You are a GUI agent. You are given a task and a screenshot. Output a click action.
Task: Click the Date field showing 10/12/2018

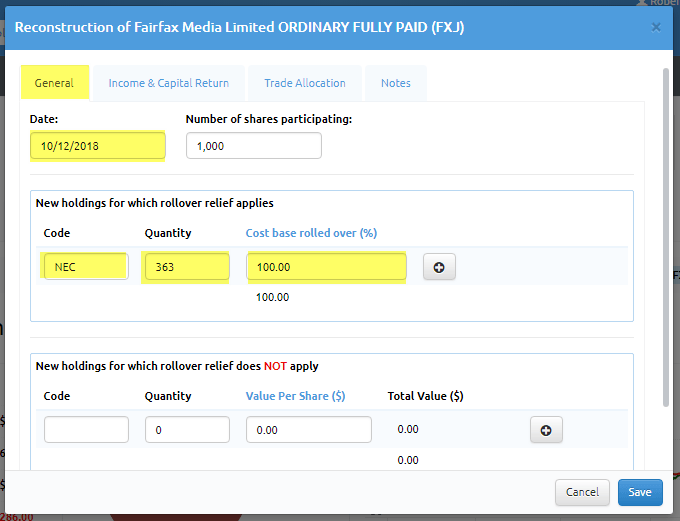click(x=98, y=146)
